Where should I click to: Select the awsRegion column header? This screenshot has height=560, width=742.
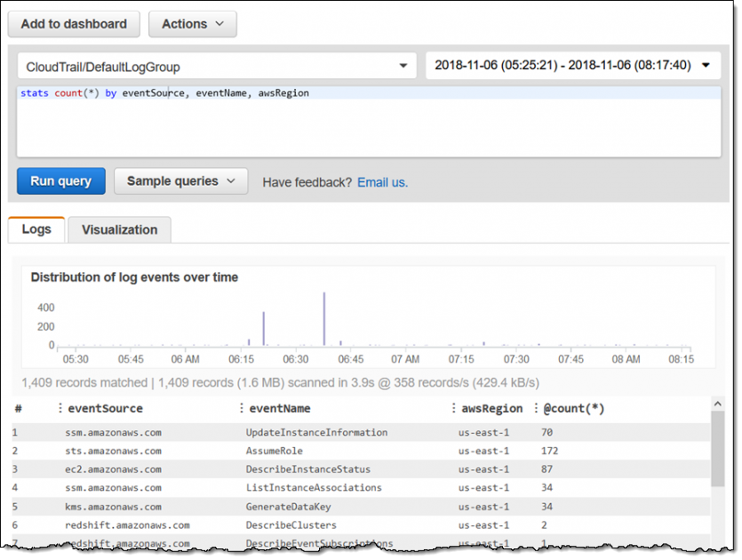click(492, 409)
